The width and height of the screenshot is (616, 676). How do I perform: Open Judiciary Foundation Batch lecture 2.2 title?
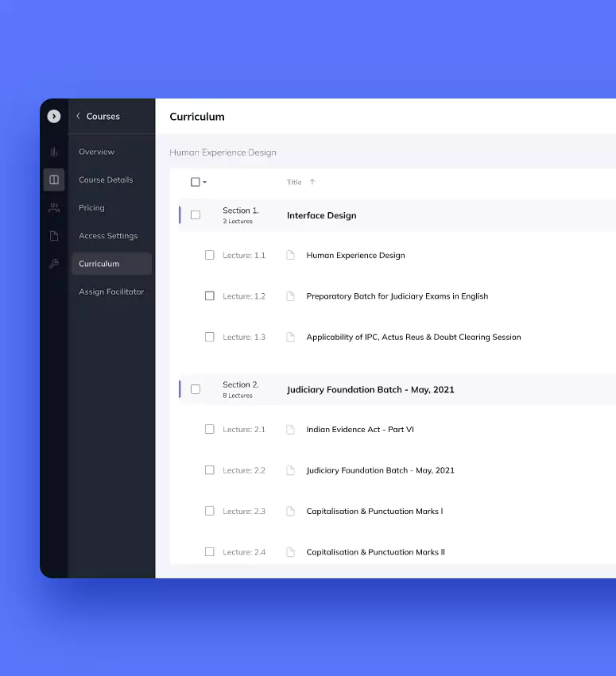[x=381, y=470]
